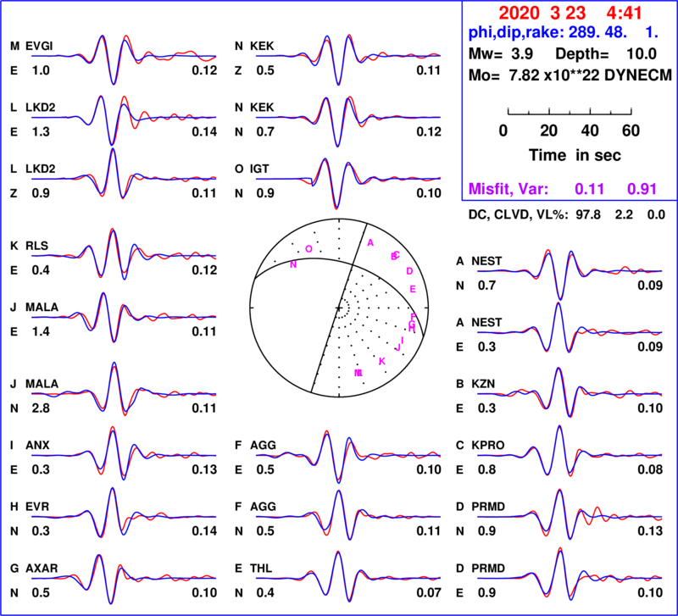Select the Depth= 10.0 text
The height and width of the screenshot is (616, 678).
click(x=606, y=54)
